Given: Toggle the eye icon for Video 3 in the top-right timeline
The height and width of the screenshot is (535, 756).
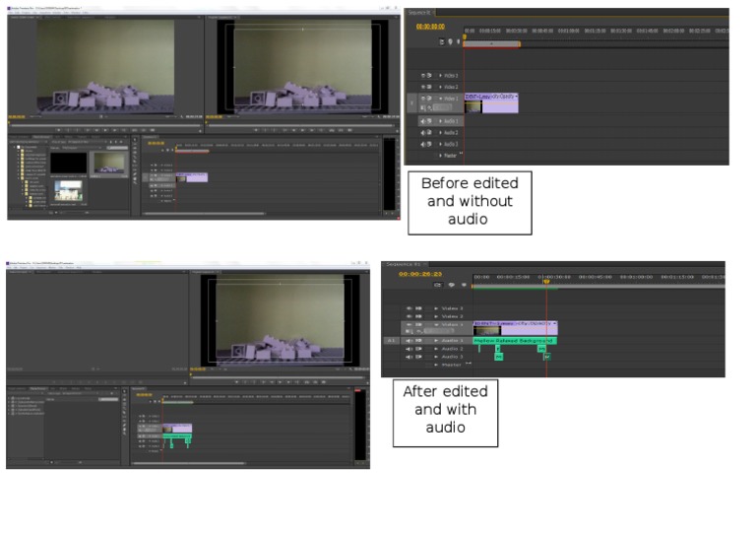Looking at the screenshot, I should click(x=425, y=76).
